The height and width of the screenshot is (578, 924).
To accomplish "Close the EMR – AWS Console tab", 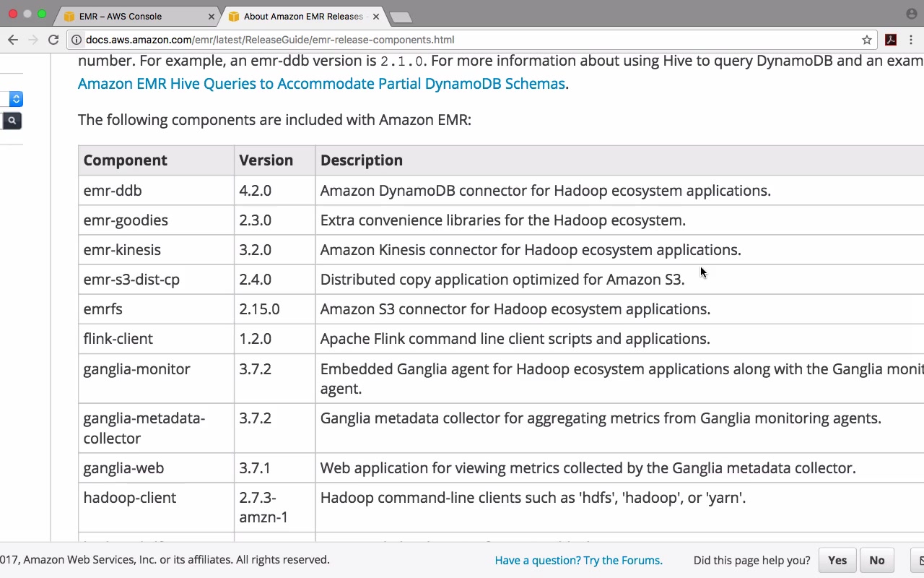I will coord(212,16).
